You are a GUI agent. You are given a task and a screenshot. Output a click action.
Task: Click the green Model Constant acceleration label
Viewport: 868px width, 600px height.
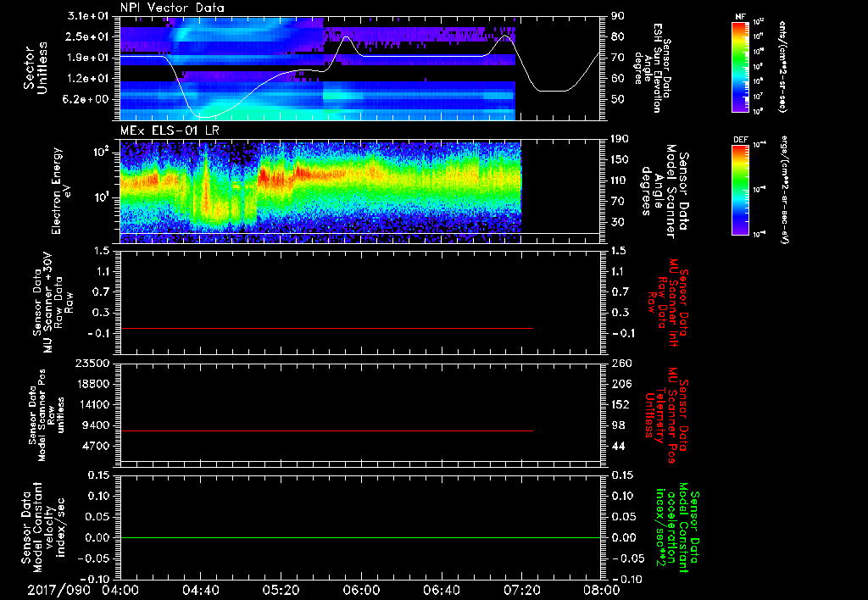pyautogui.click(x=676, y=527)
